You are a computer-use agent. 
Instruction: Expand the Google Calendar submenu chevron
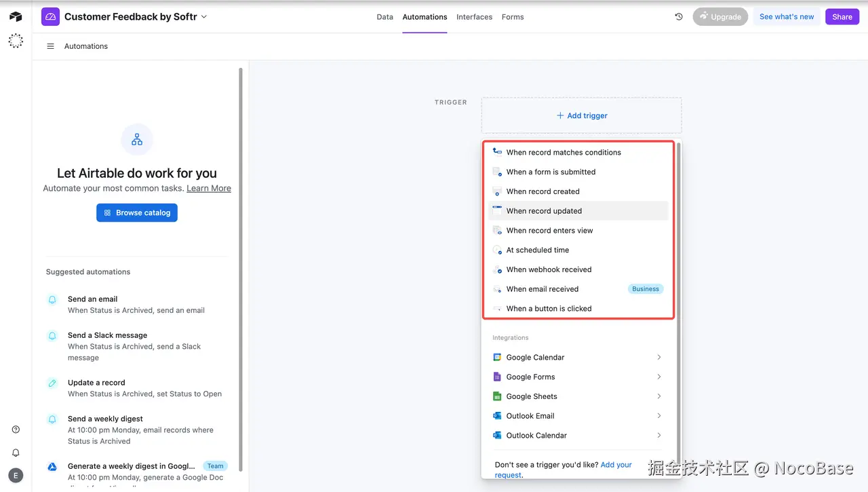(x=659, y=358)
